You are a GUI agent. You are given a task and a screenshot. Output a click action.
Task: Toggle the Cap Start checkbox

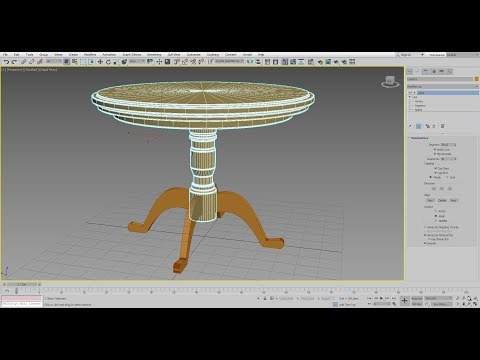tap(436, 169)
